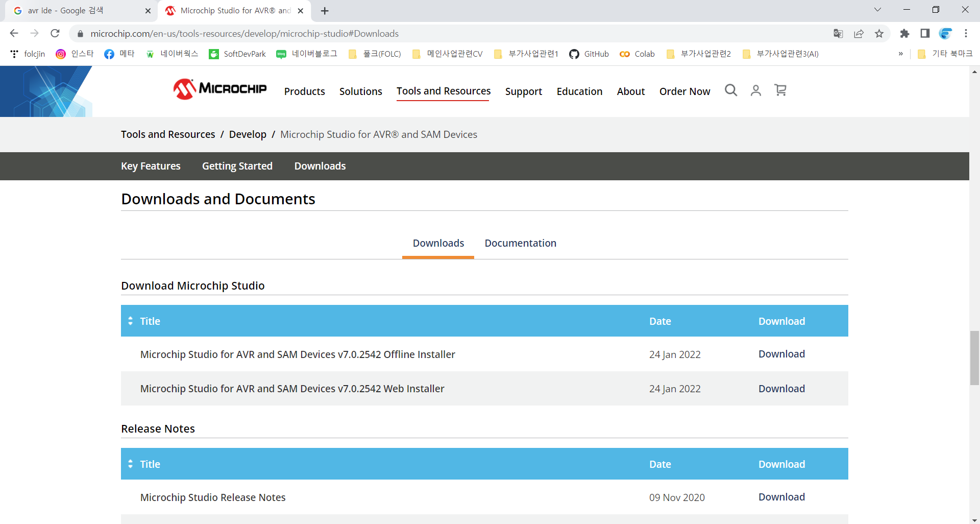This screenshot has height=524, width=980.
Task: Open the folcjin bookmark
Action: (28, 54)
